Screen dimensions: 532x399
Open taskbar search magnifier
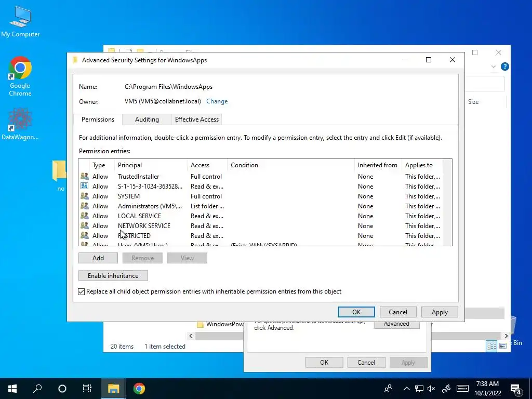(x=37, y=389)
